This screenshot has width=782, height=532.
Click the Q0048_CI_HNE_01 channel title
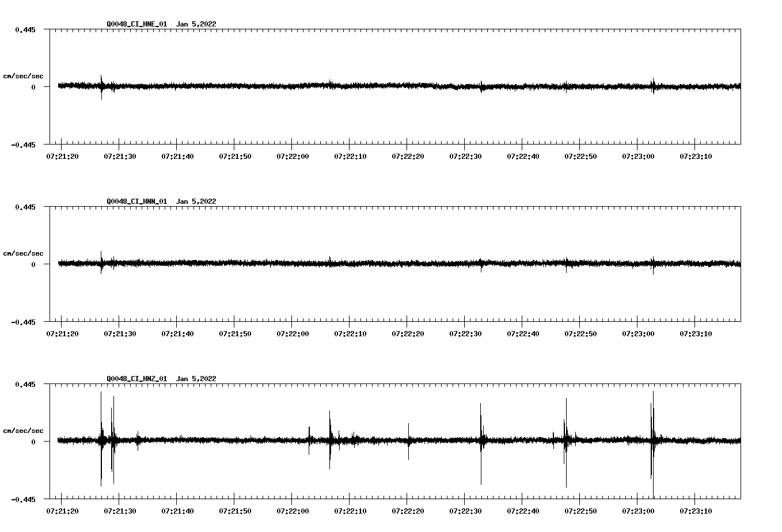(x=137, y=24)
